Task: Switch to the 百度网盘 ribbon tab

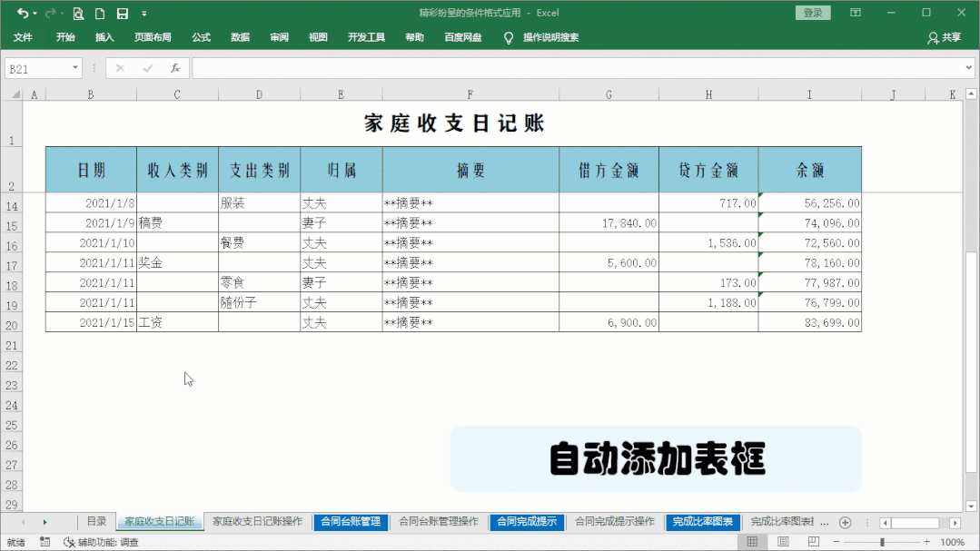Action: point(463,37)
